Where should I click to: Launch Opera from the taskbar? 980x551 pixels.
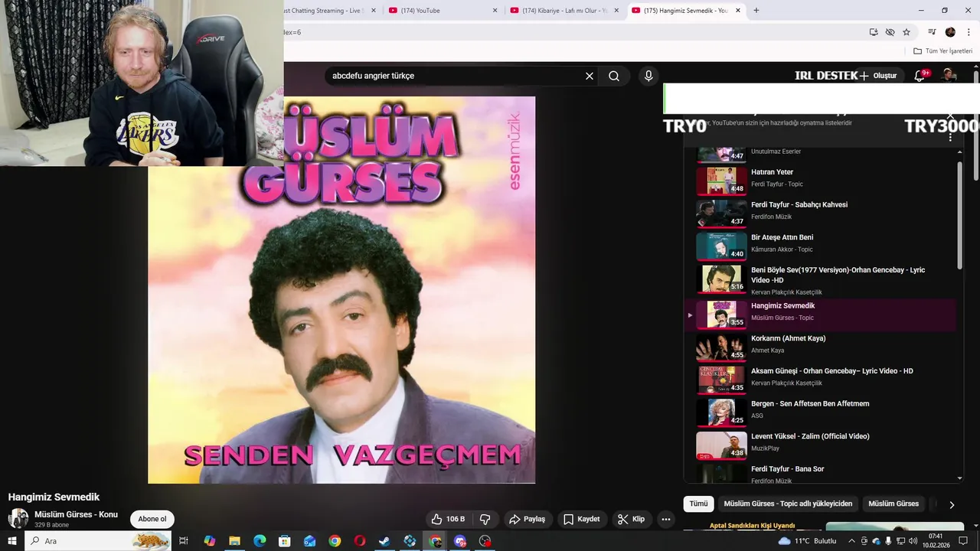point(360,541)
